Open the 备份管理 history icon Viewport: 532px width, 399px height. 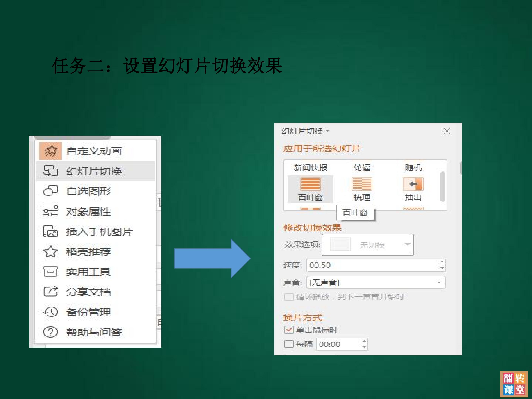click(50, 312)
